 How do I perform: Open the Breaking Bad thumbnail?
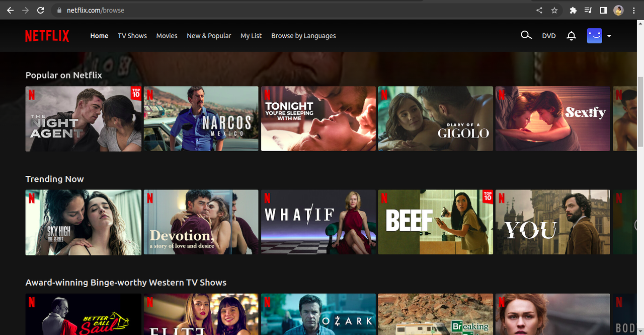tap(436, 314)
